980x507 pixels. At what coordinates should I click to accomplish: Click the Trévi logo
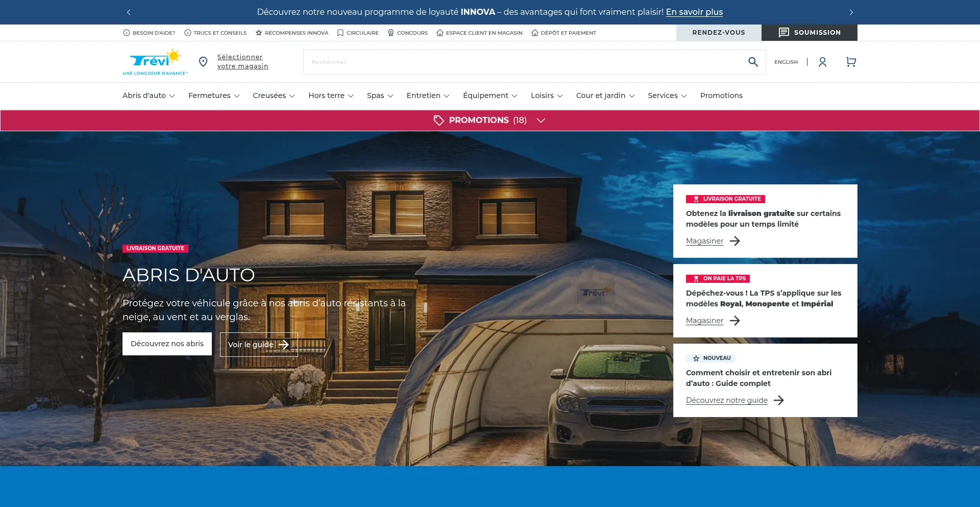(155, 62)
